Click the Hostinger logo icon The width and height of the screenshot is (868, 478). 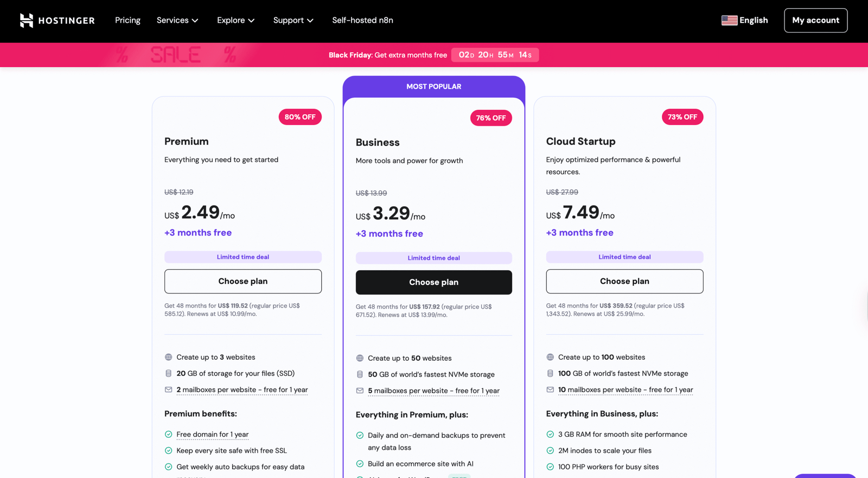point(26,21)
